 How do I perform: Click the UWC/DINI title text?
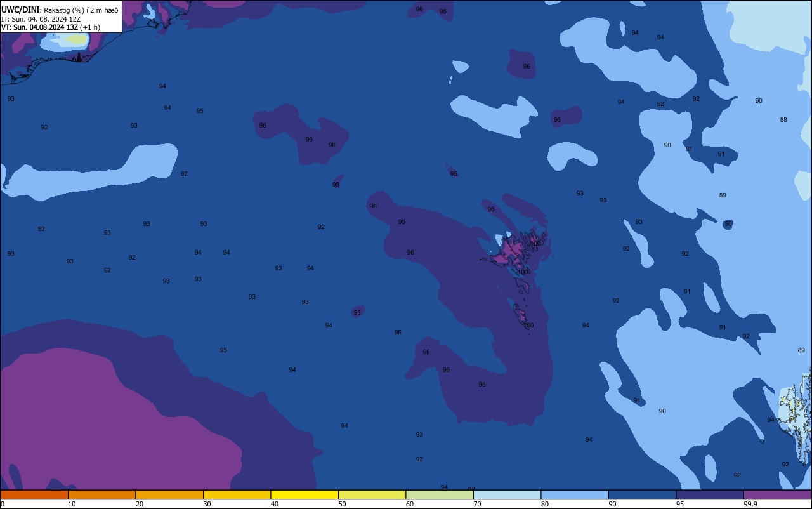tap(20, 10)
